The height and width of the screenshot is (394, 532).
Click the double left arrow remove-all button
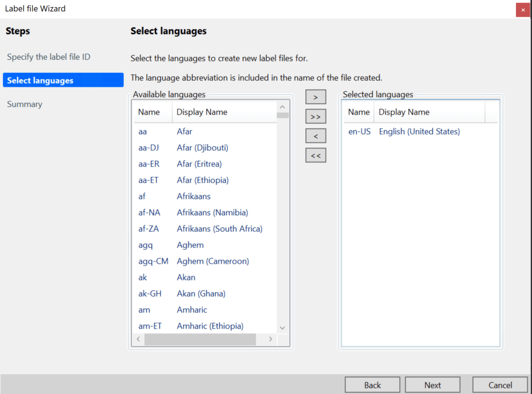click(x=316, y=156)
